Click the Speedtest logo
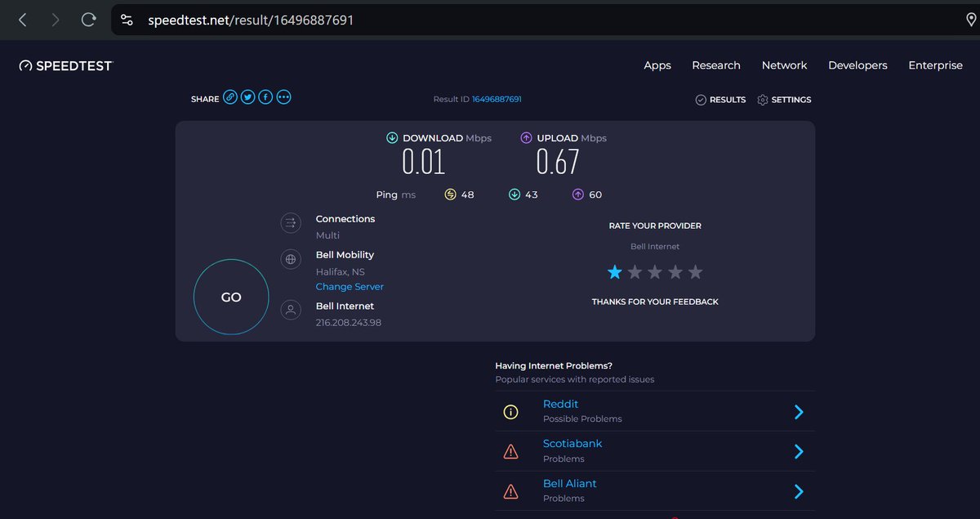The height and width of the screenshot is (519, 980). point(65,65)
